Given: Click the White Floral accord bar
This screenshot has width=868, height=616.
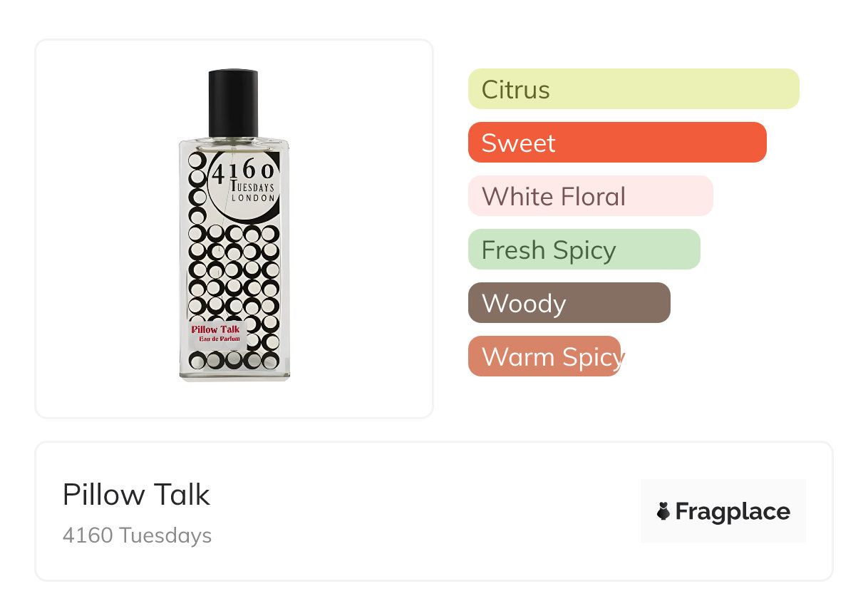Looking at the screenshot, I should coord(590,196).
